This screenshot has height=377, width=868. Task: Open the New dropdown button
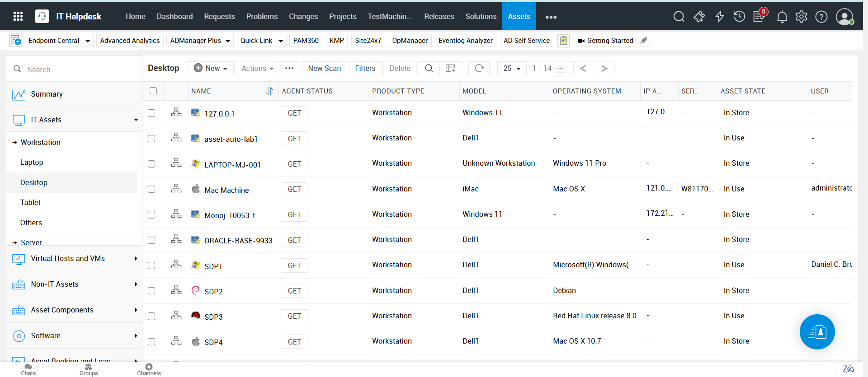(211, 68)
